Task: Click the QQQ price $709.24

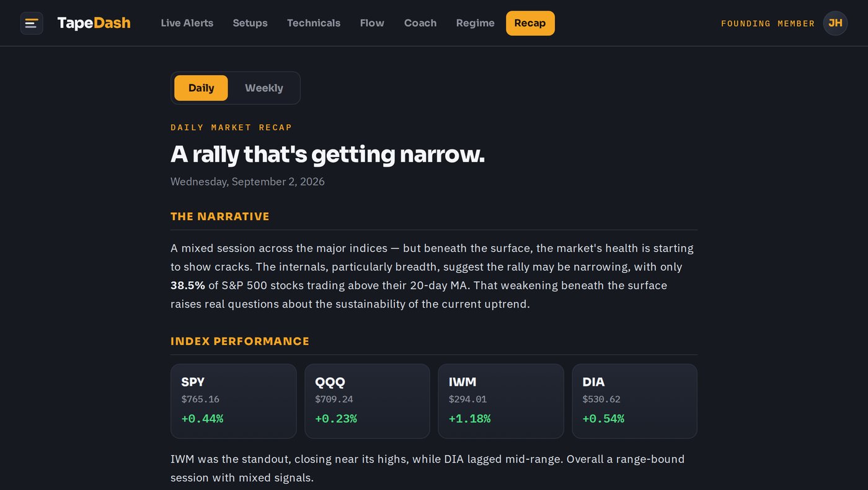Action: coord(334,399)
